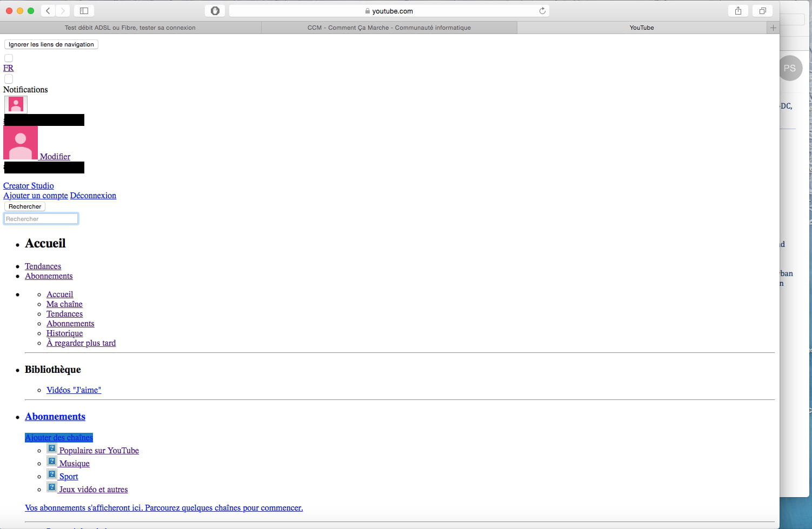Open Tendances in the sublist under Ma chaîne
This screenshot has width=812, height=529.
64,314
